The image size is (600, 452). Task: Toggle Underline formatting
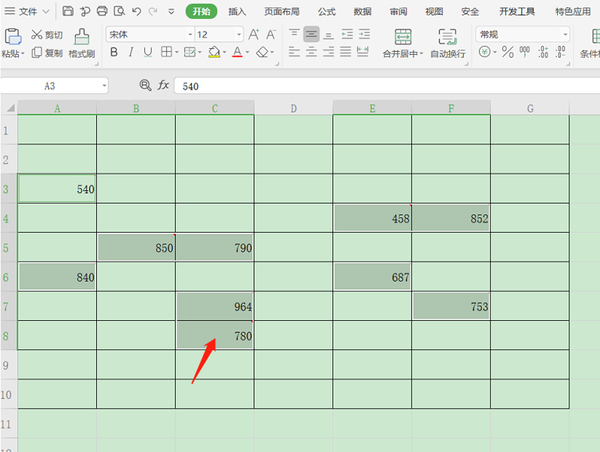(148, 52)
